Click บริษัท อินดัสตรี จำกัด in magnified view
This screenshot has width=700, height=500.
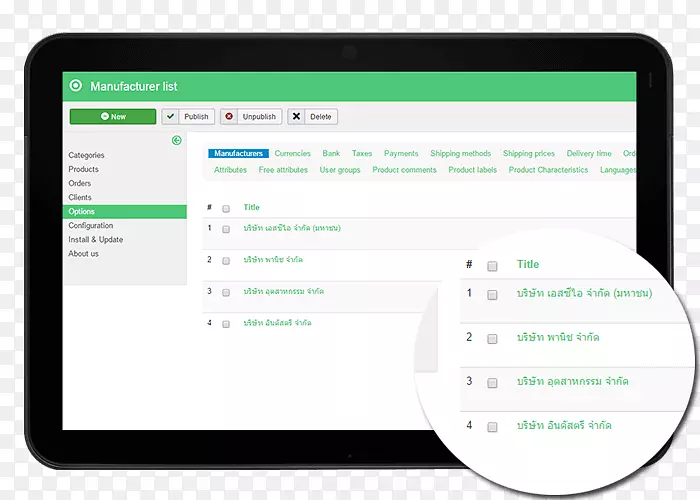(564, 425)
